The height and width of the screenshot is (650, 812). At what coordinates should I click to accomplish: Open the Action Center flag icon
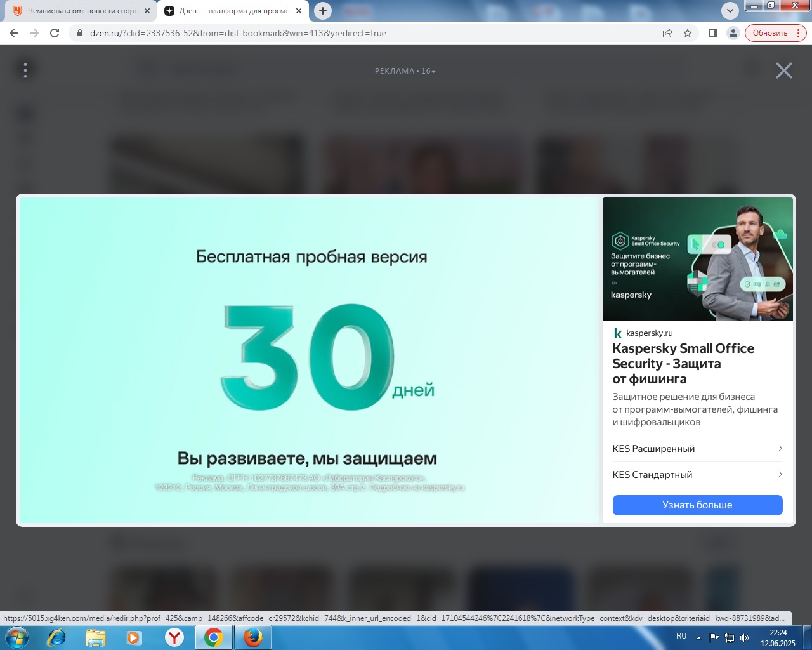click(714, 638)
